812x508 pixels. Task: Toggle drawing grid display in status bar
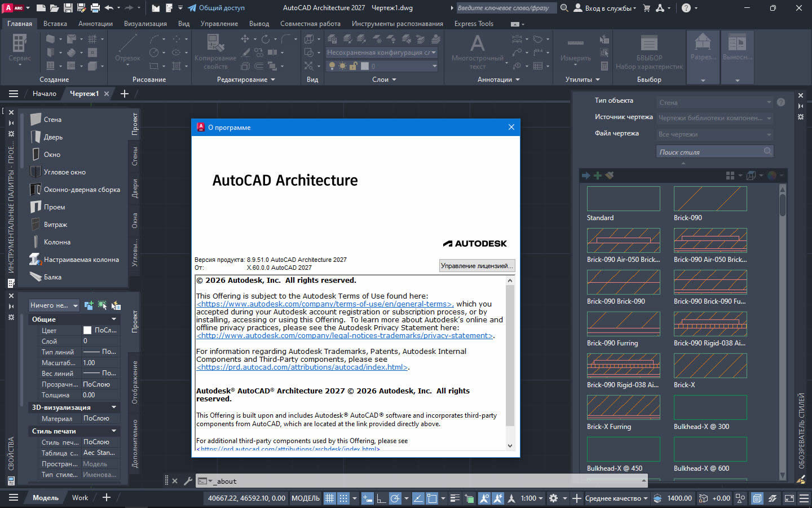[x=330, y=498]
